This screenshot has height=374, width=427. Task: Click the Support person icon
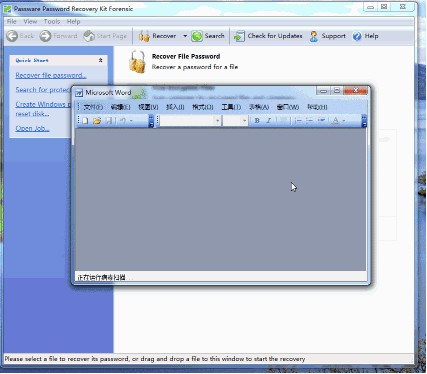[x=313, y=36]
